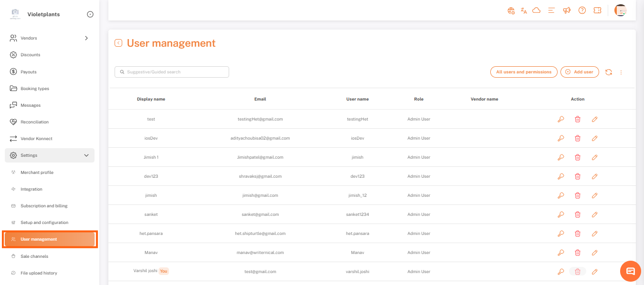Viewport: 644px width, 285px height.
Task: Refresh the user management list
Action: coord(609,72)
